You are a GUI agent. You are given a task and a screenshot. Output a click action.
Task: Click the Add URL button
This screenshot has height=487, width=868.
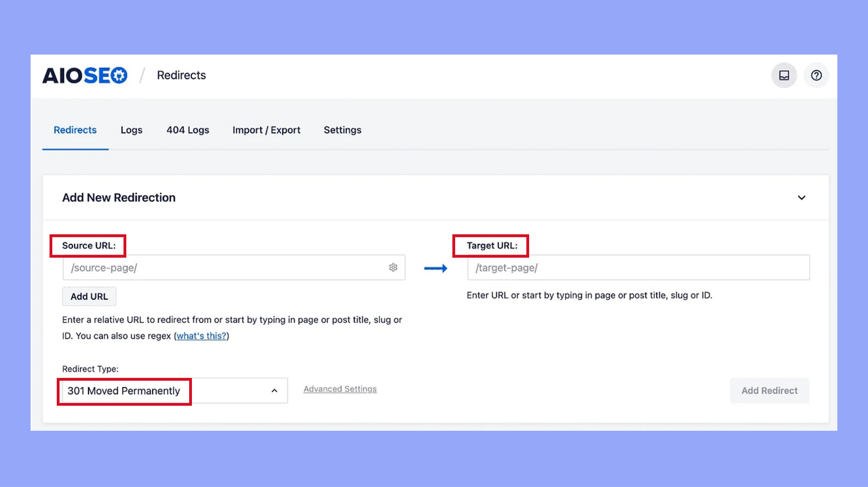(89, 296)
